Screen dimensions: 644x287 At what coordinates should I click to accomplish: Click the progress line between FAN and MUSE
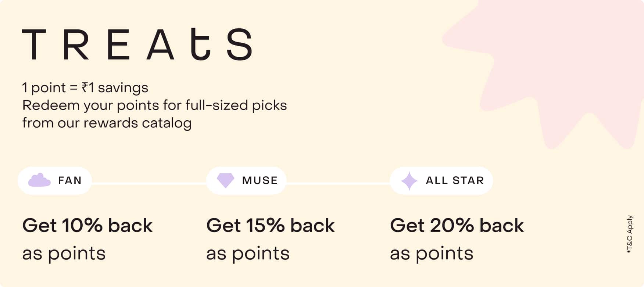(x=149, y=183)
